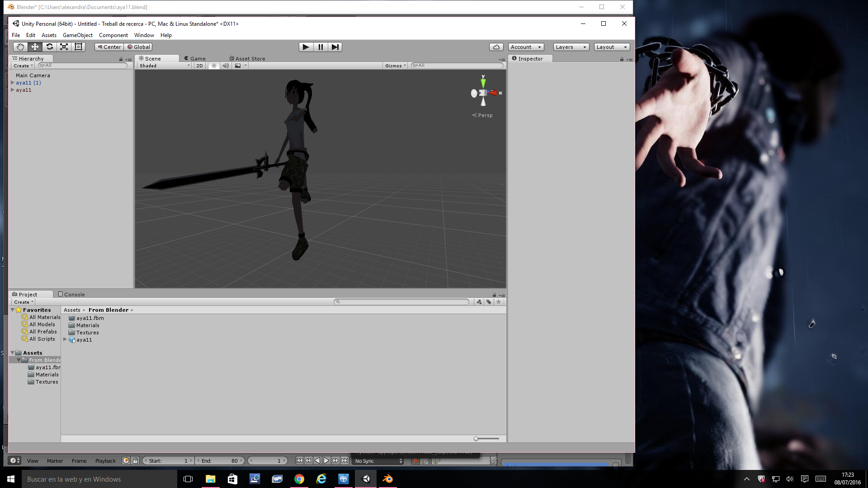Screen dimensions: 868x488
Task: Select the Hand tool
Action: (20, 47)
